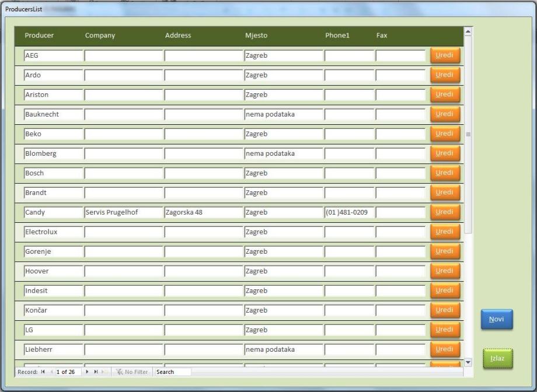
Task: Go to last record navigation icon
Action: coord(96,372)
